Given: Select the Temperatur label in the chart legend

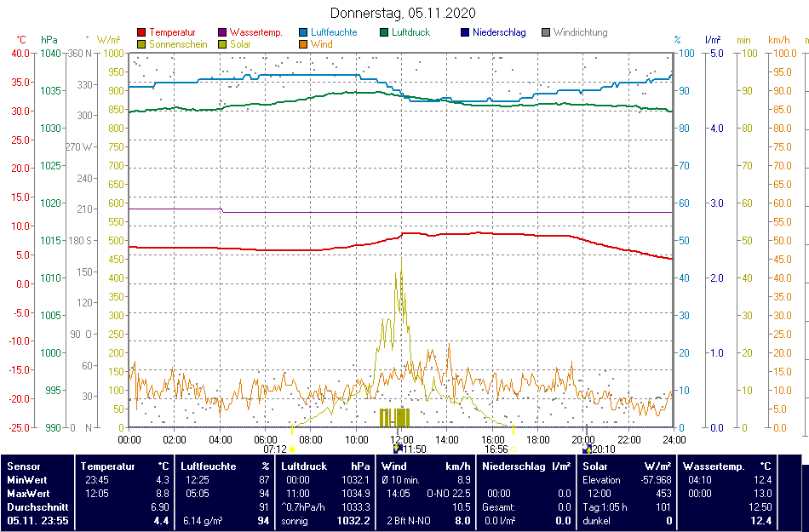Looking at the screenshot, I should click(x=172, y=32).
